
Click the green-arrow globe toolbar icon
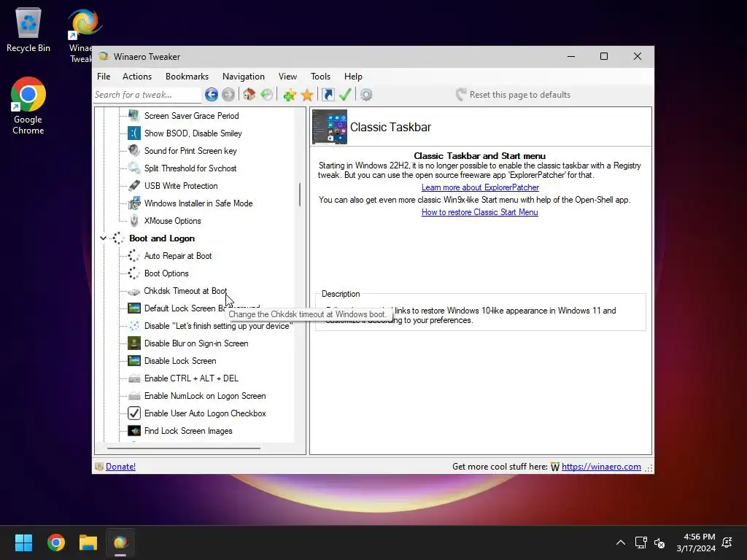tap(267, 95)
